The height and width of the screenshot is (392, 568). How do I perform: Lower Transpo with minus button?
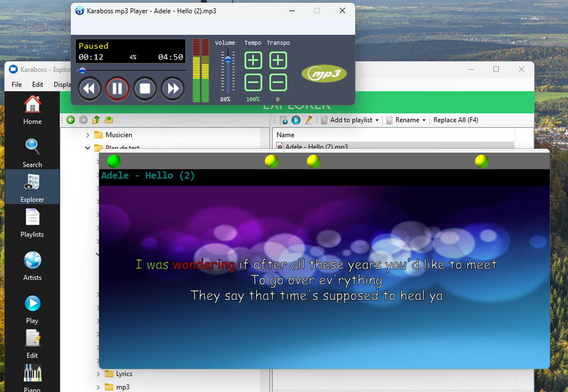[x=278, y=83]
